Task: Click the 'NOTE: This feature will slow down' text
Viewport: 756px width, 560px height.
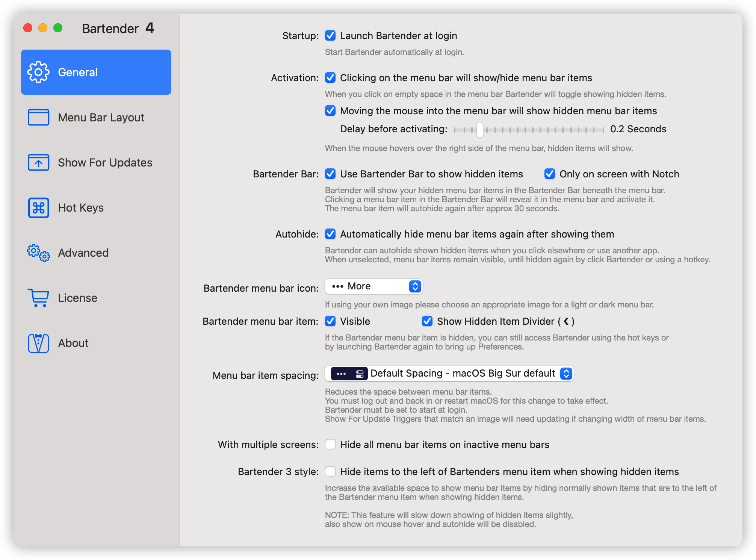Action: [x=449, y=515]
